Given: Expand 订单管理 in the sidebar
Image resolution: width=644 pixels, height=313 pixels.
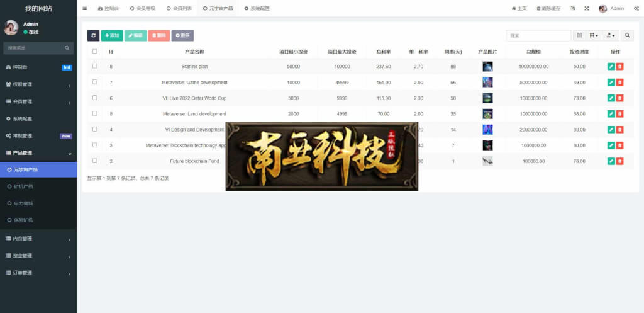Looking at the screenshot, I should point(38,273).
